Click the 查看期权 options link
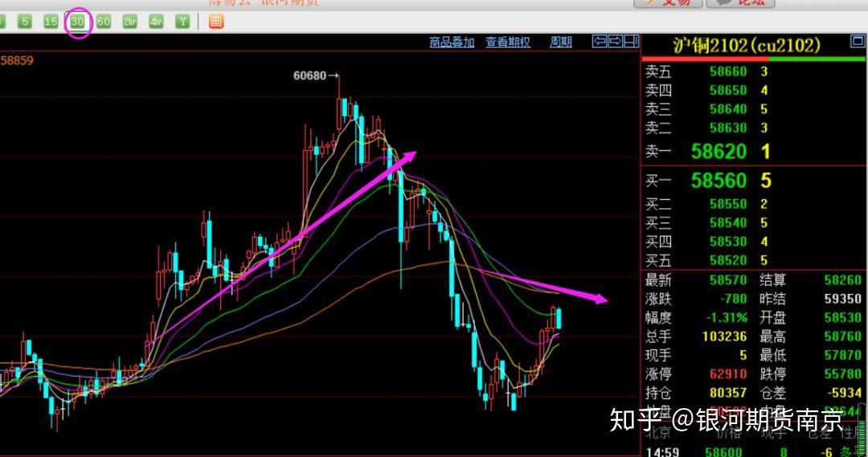This screenshot has width=868, height=457. click(508, 43)
